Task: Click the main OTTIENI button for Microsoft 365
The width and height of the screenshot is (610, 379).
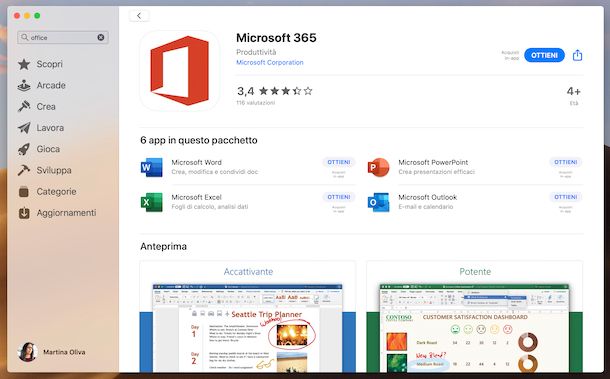Action: tap(544, 55)
